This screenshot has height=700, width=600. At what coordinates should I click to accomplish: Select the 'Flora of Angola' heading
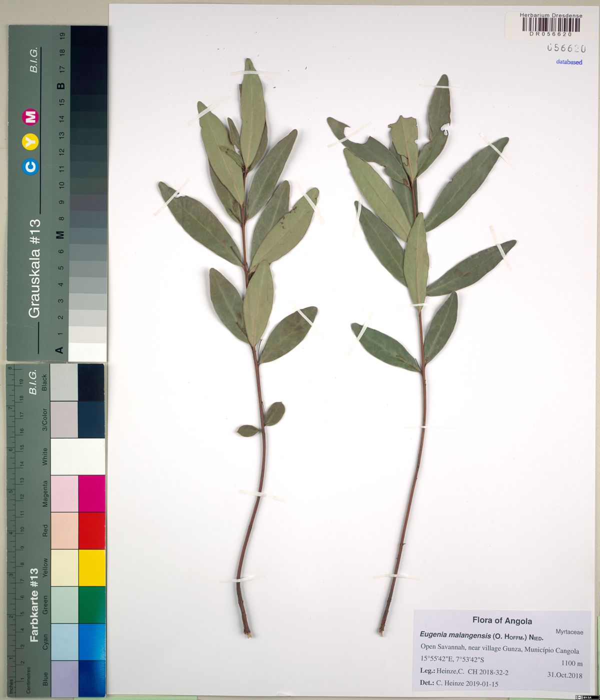(x=502, y=621)
